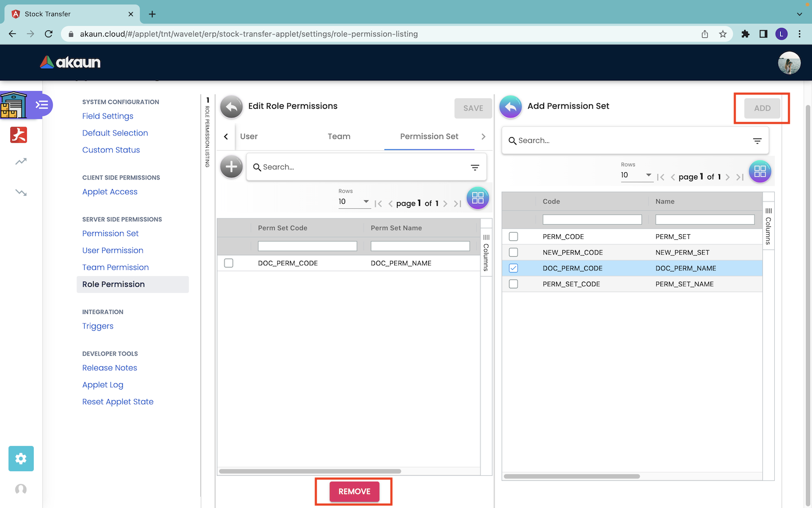Screen dimensions: 812x508
Task: Click the blue back arrow in Add Permission Set
Action: pos(510,107)
